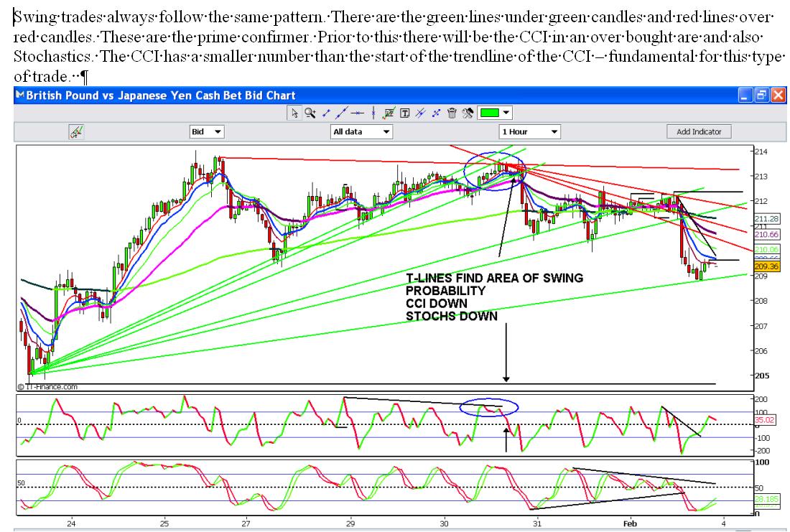790x532 pixels.
Task: Select the text annotation tool
Action: pyautogui.click(x=404, y=113)
